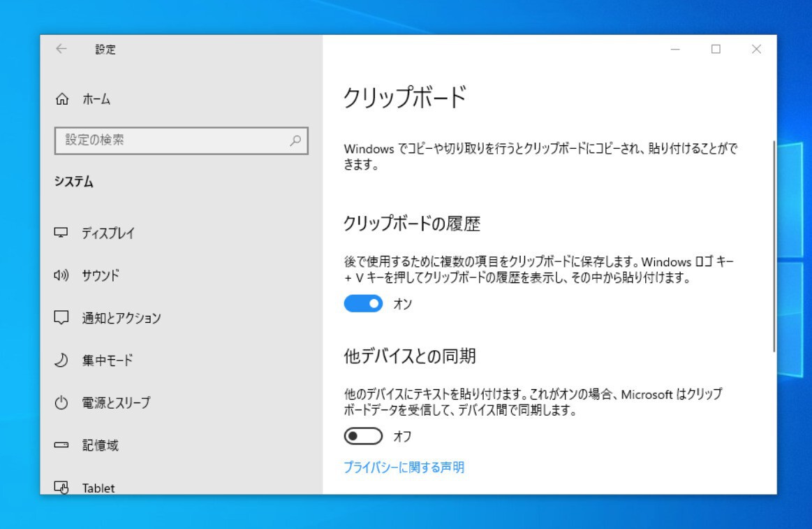The image size is (812, 529).
Task: Minimize the Settings window
Action: (x=675, y=49)
